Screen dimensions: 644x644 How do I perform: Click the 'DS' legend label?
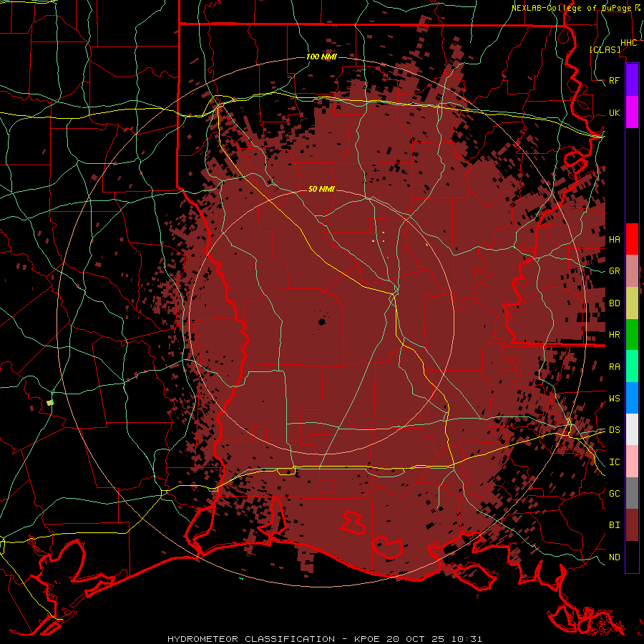pyautogui.click(x=614, y=430)
